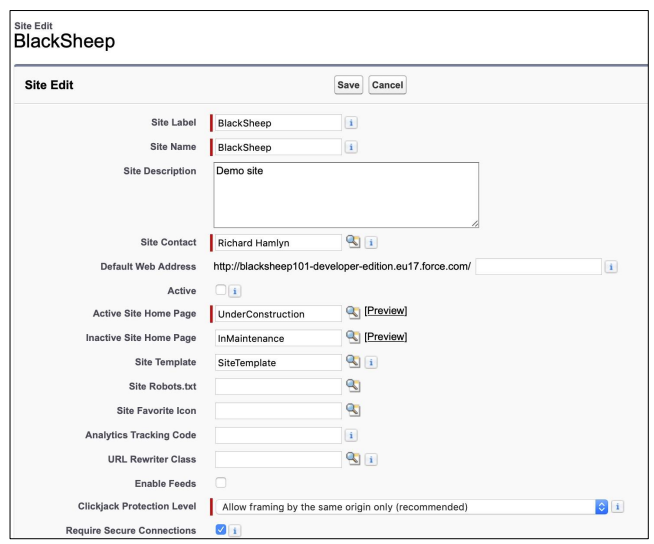Click the Site Template field
654x544 pixels.
[278, 362]
